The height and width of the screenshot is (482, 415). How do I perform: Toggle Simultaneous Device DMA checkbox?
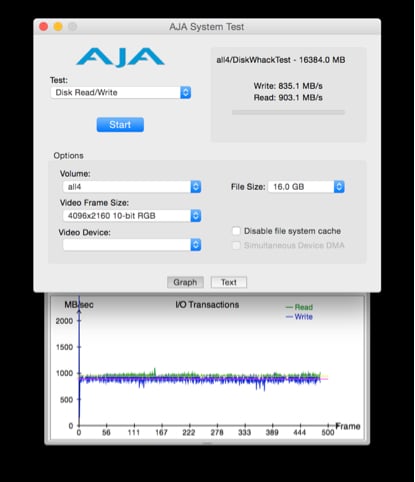point(236,245)
